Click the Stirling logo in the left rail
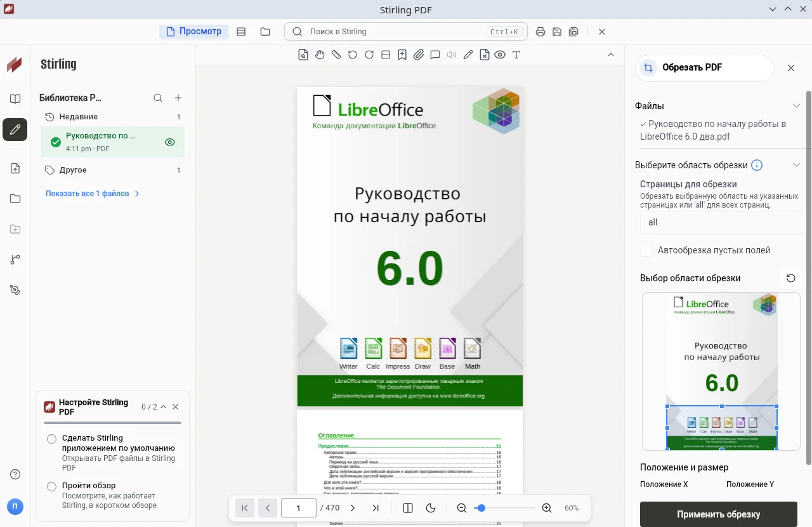Viewport: 812px width, 527px height. 15,64
